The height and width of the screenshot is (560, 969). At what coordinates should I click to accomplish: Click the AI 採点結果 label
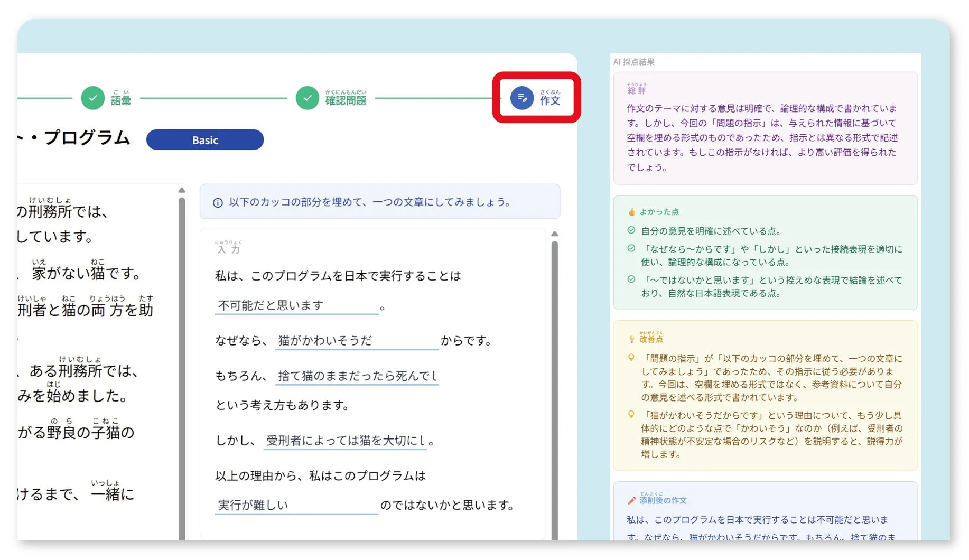pyautogui.click(x=633, y=62)
